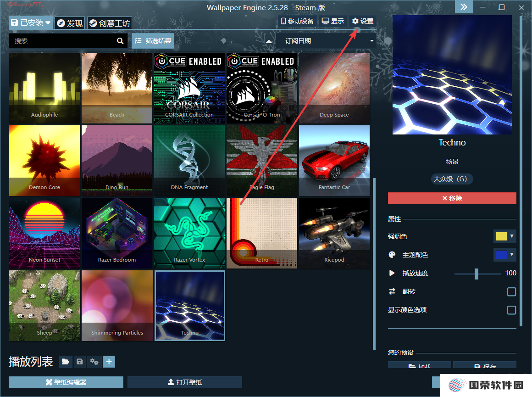
Task: Reverse sort order with the up arrow
Action: (x=269, y=41)
